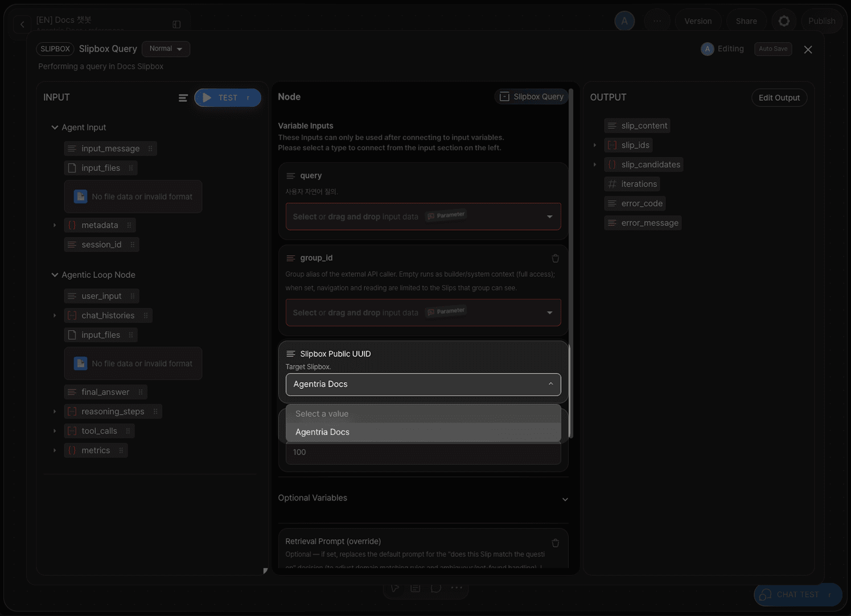
Task: Expand the slip_ids output
Action: (595, 145)
